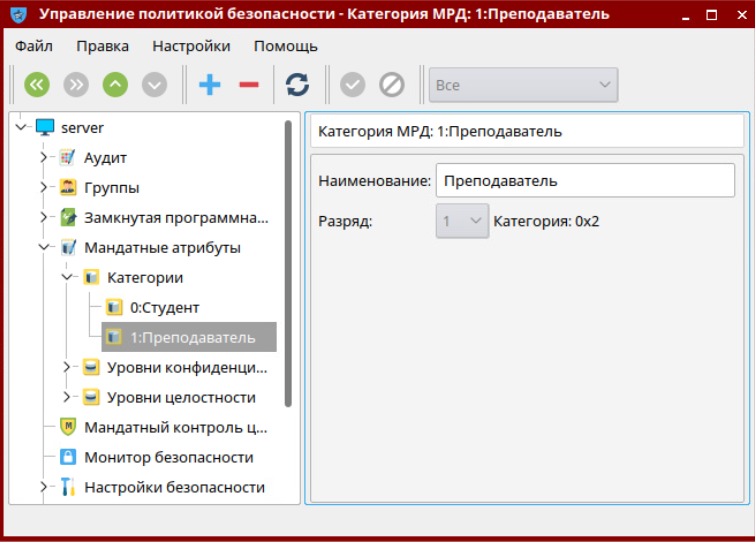Expand the Аудит node
Viewport: 755px width, 542px height.
tap(43, 157)
